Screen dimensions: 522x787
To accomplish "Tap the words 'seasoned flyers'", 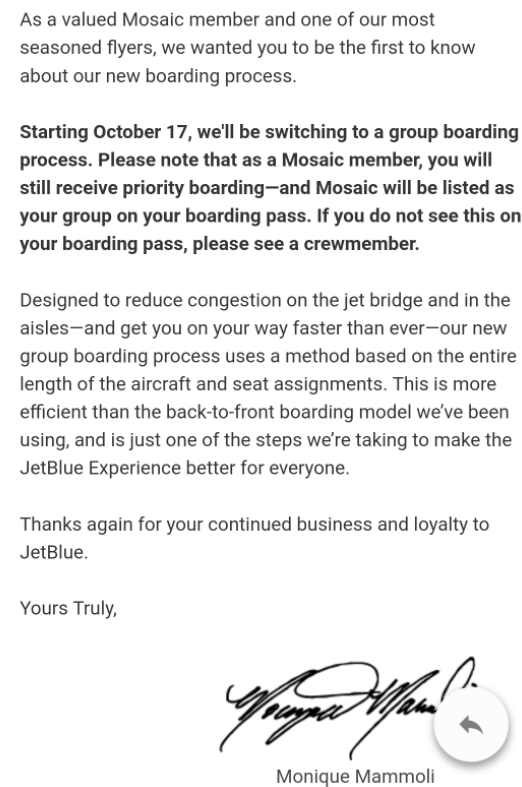I will (x=86, y=48).
